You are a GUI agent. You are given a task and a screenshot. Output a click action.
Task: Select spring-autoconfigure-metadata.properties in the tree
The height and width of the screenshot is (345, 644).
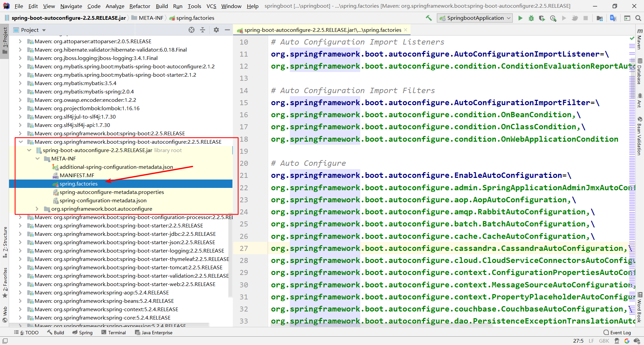(112, 192)
